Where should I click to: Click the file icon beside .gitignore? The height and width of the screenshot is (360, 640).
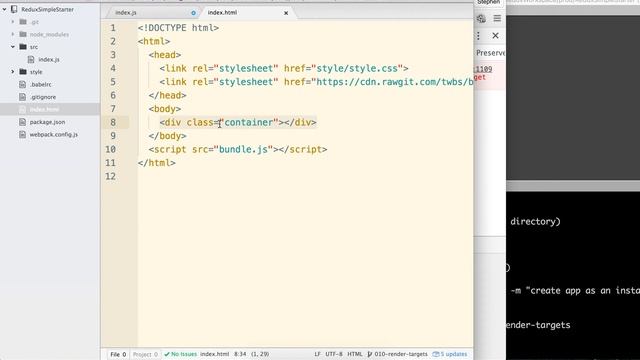pos(22,97)
